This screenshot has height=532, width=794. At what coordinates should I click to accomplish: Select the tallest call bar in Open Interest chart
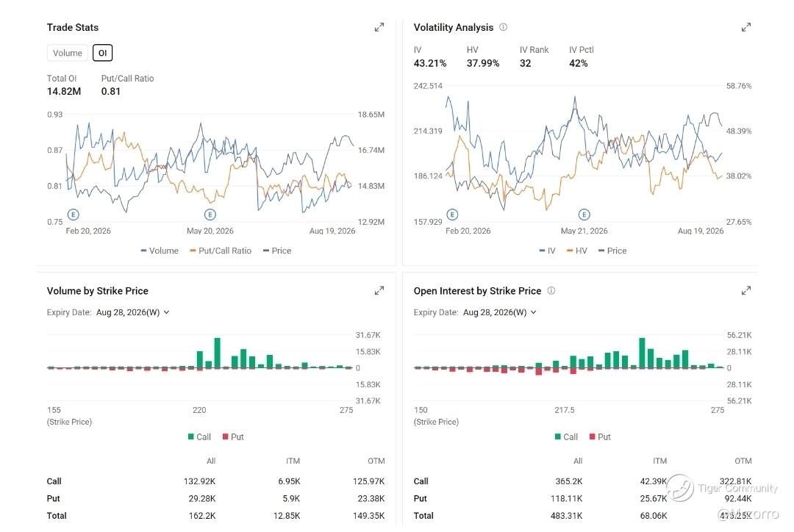pos(642,353)
